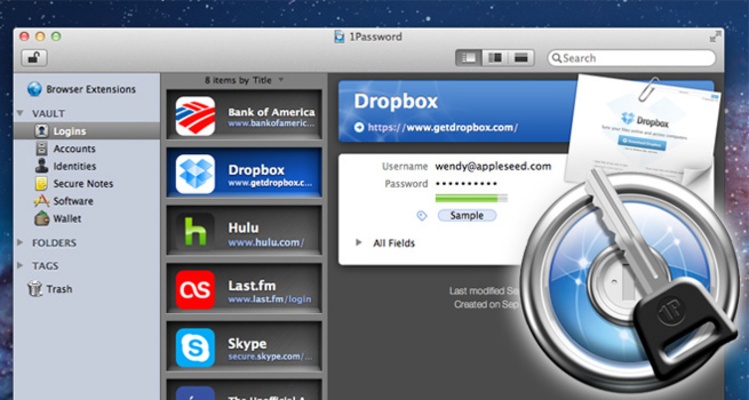The height and width of the screenshot is (400, 749).
Task: Click the Dropbox logo in the list
Action: 195,173
